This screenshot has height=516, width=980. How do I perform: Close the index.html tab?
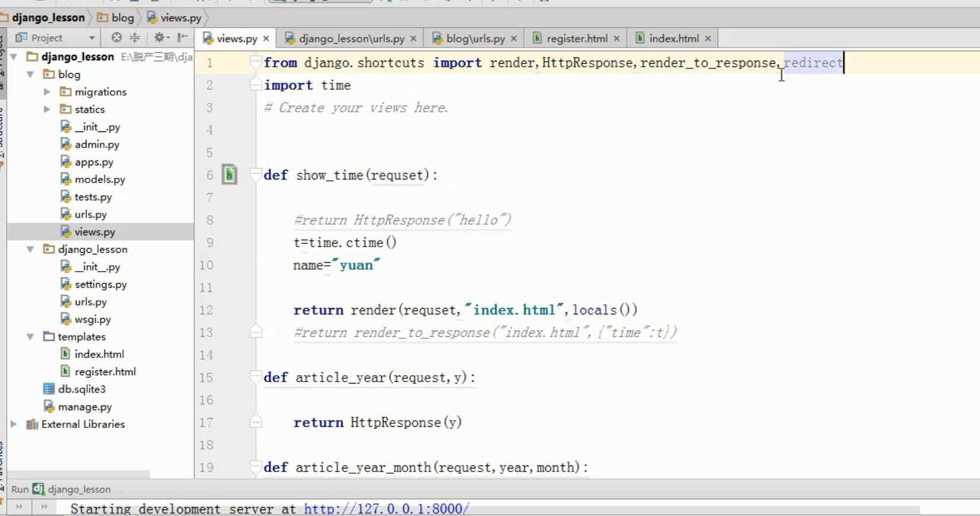click(708, 39)
